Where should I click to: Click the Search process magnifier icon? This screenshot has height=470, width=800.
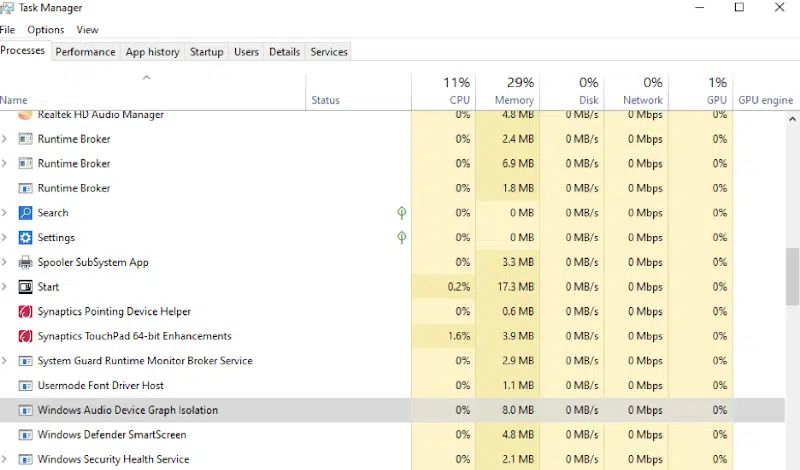tap(25, 213)
